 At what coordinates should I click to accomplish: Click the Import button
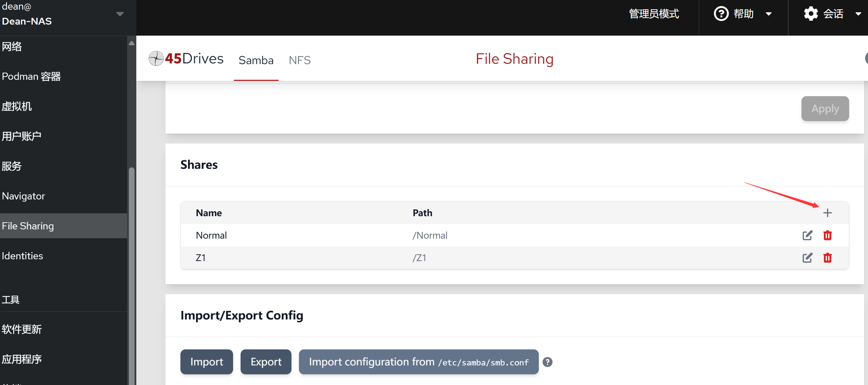206,362
